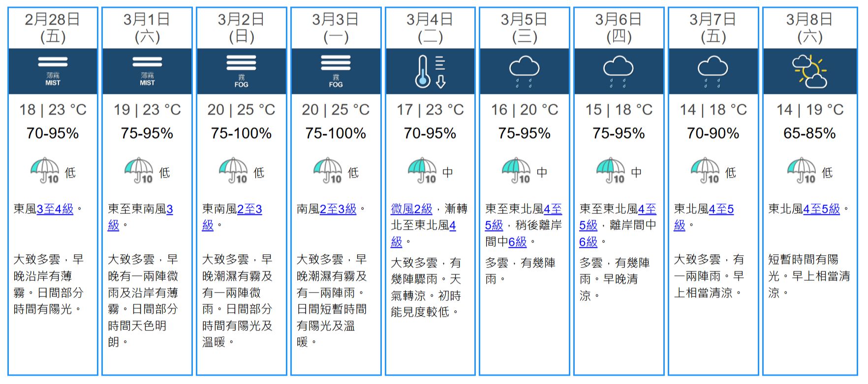
Task: Click the 3月4日 date header
Action: pos(430,20)
